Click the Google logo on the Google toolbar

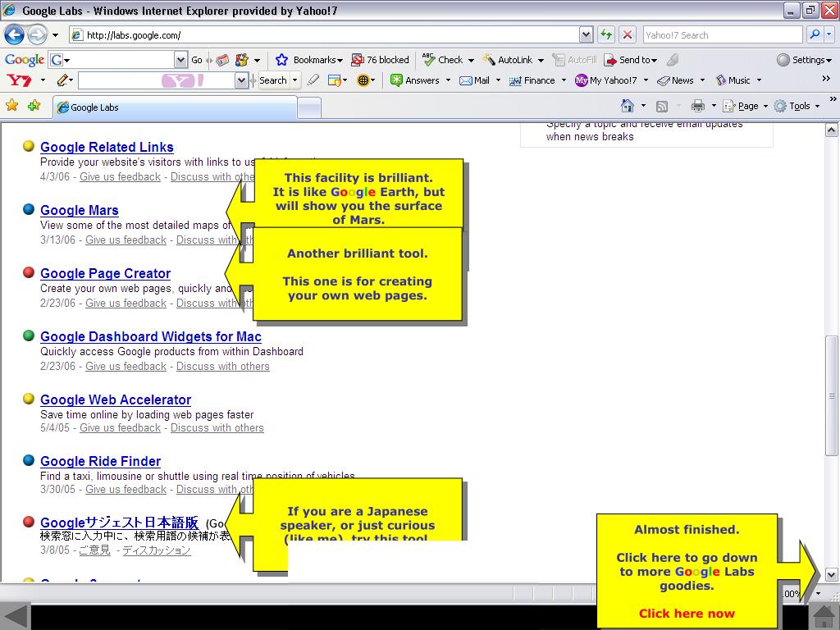pyautogui.click(x=24, y=59)
